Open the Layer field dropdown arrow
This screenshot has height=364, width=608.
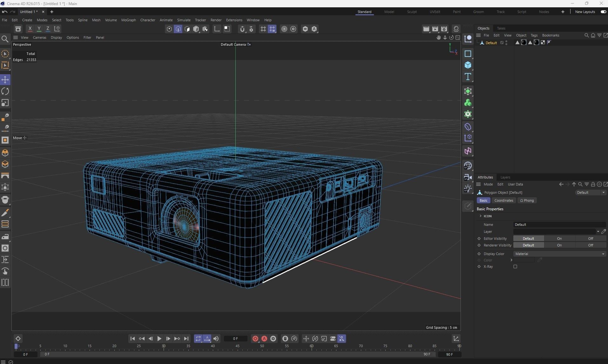598,232
